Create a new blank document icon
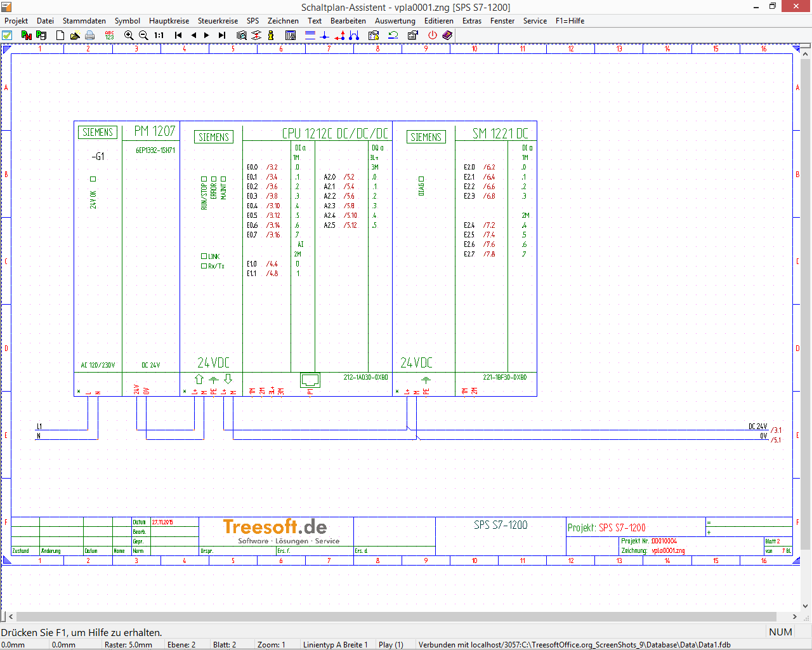This screenshot has width=812, height=650. [x=60, y=36]
